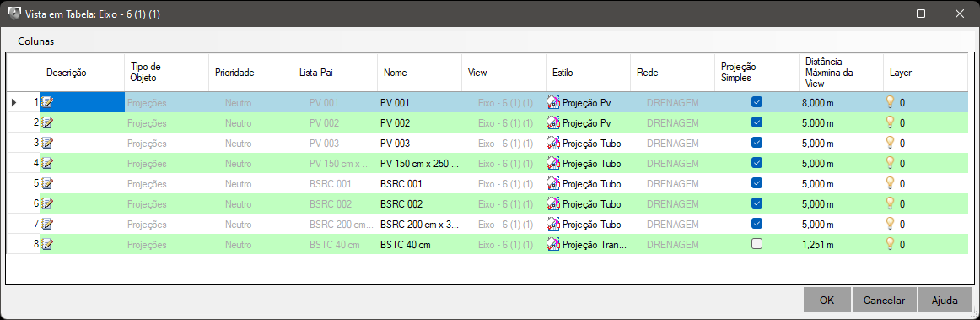Click the description edit icon in row 3

coord(47,143)
